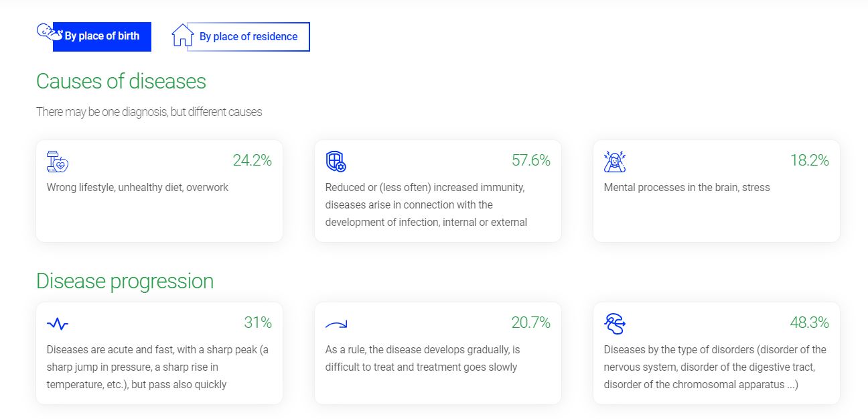This screenshot has width=868, height=419.
Task: Click the house icon beside By place of residence
Action: point(182,36)
